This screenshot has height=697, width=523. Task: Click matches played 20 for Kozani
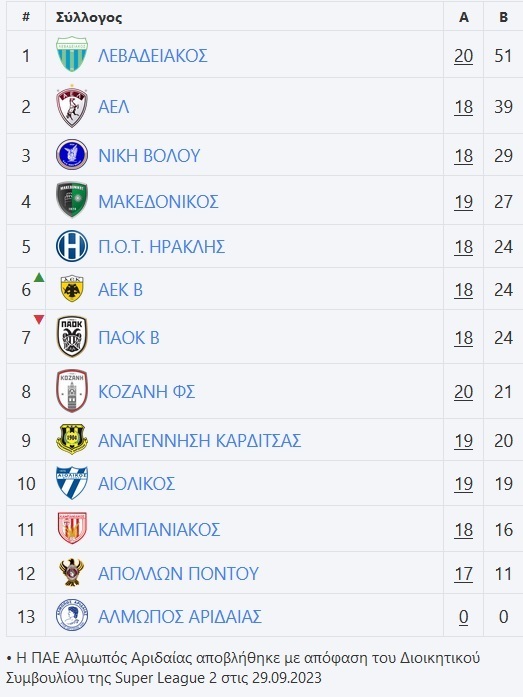click(463, 392)
